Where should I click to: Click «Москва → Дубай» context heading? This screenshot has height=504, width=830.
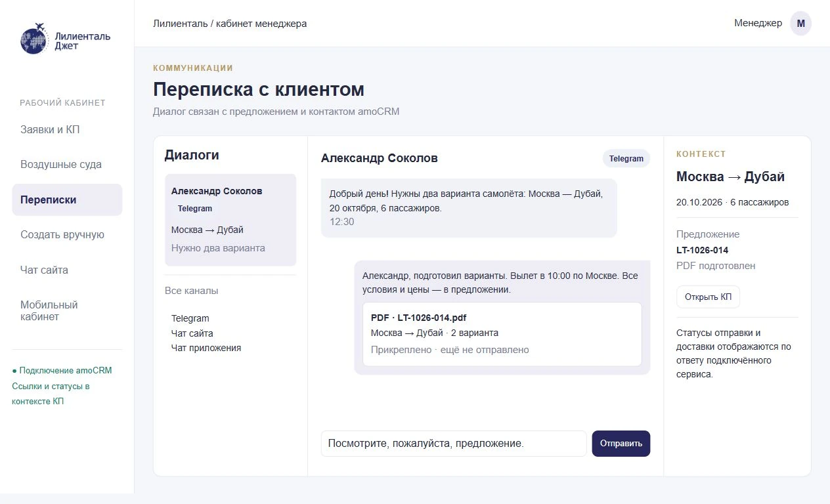point(730,177)
